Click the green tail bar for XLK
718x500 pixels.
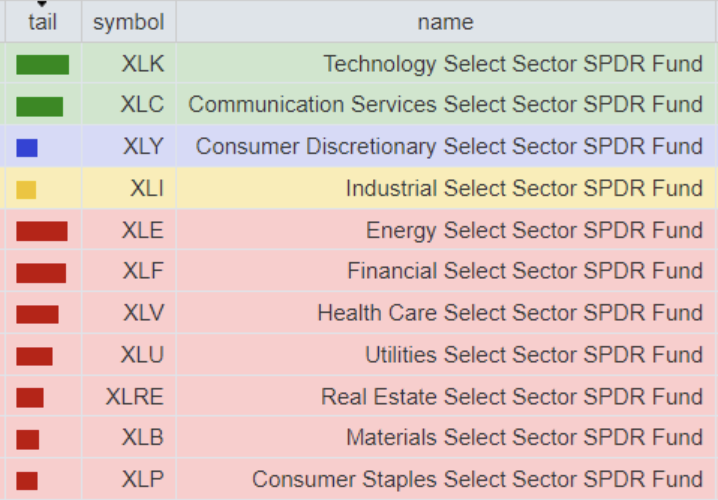[x=42, y=65]
